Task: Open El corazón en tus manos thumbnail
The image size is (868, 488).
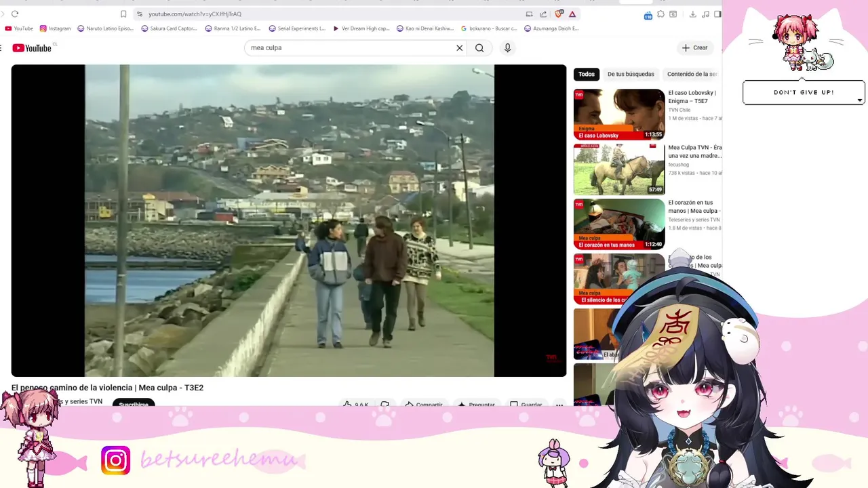Action: pos(619,224)
